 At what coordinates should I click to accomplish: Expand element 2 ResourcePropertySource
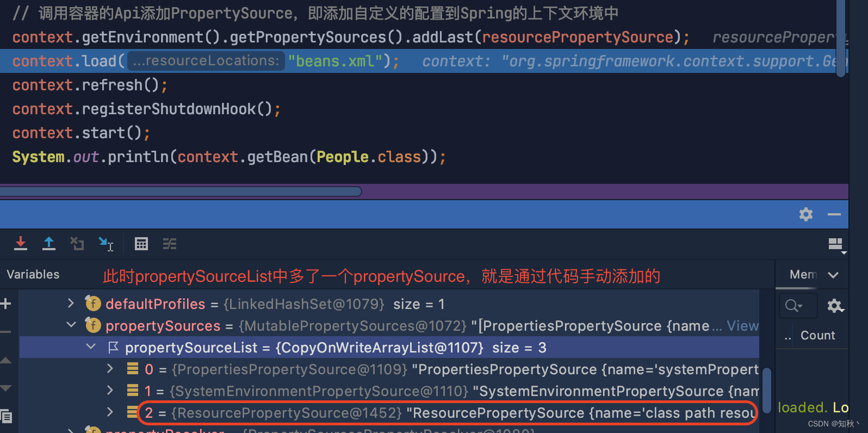(x=110, y=412)
